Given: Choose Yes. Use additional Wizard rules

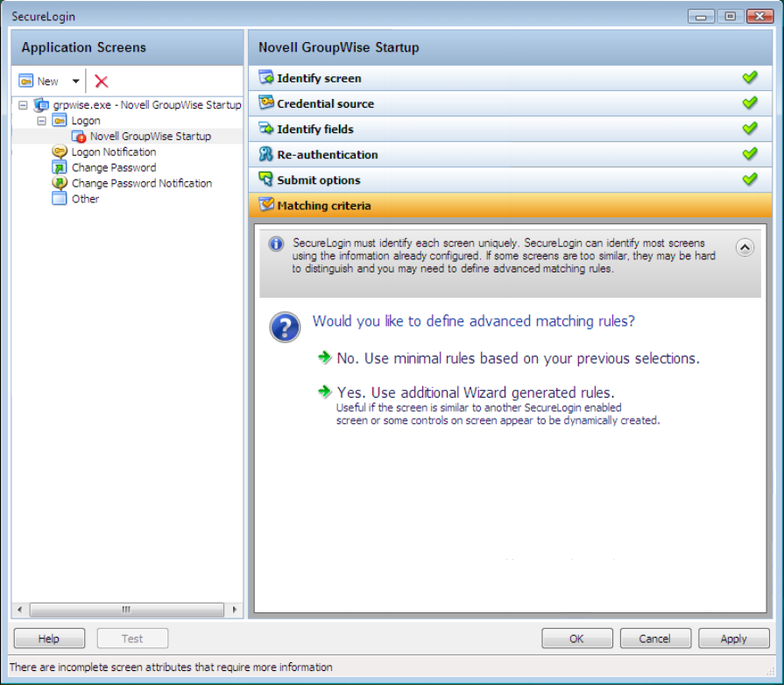Looking at the screenshot, I should 476,392.
